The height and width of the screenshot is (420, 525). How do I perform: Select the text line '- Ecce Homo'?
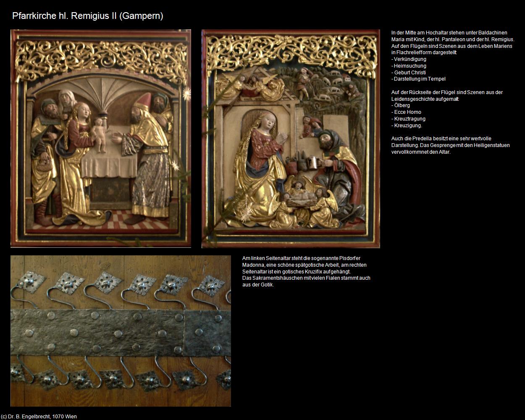(x=406, y=112)
